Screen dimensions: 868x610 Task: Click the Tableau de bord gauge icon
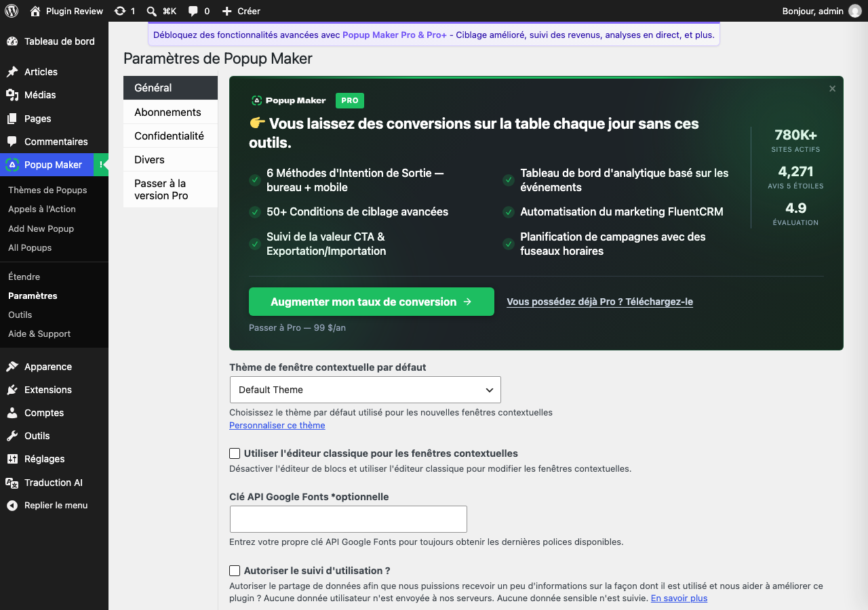(x=12, y=41)
